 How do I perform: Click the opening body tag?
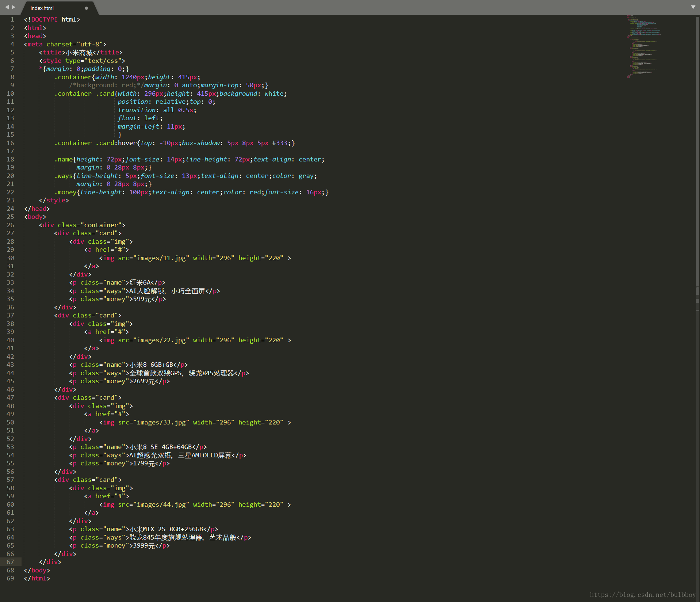point(35,217)
